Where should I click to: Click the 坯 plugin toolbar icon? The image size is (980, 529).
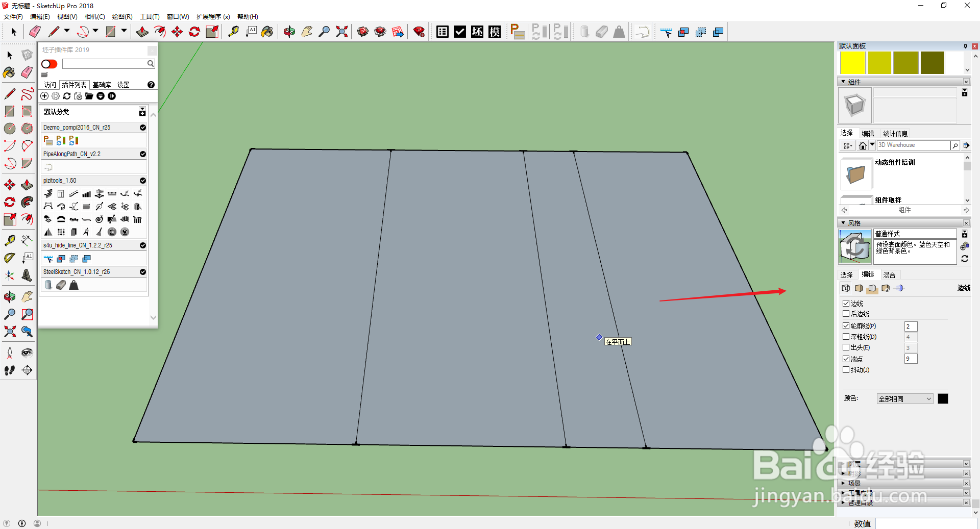(x=477, y=32)
